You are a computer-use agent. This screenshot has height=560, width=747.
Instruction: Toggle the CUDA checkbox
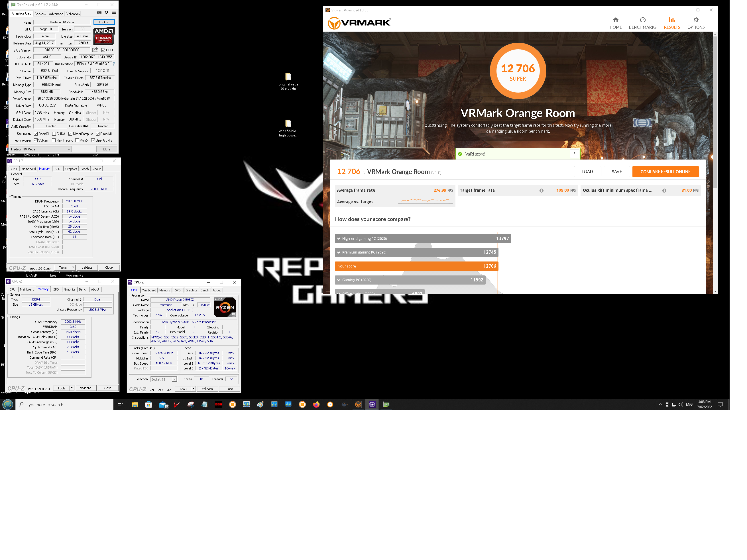pos(54,134)
